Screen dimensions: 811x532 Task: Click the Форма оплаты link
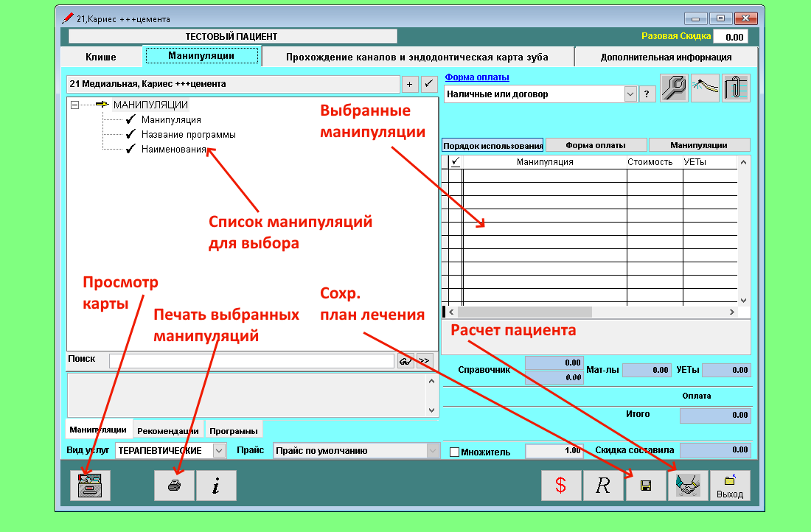click(x=477, y=77)
